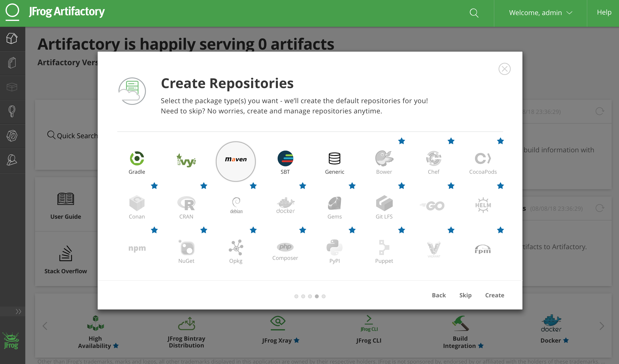The width and height of the screenshot is (619, 364).
Task: Toggle the star above the Bower package
Action: [401, 141]
